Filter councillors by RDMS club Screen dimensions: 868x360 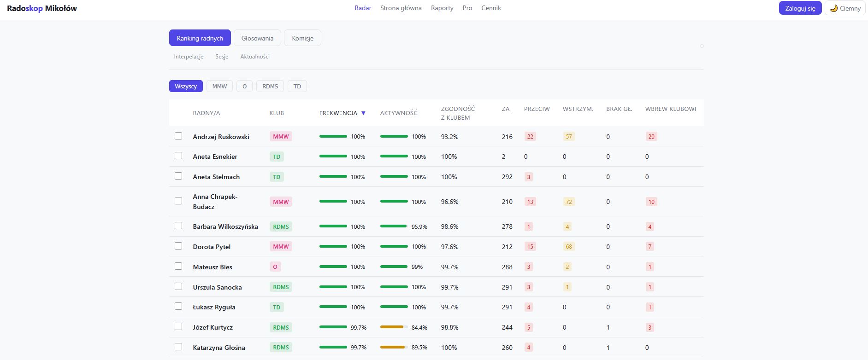[x=270, y=87]
